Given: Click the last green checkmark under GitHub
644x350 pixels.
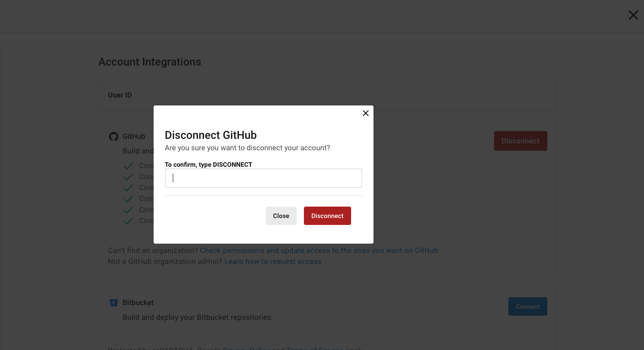Looking at the screenshot, I should pyautogui.click(x=128, y=221).
